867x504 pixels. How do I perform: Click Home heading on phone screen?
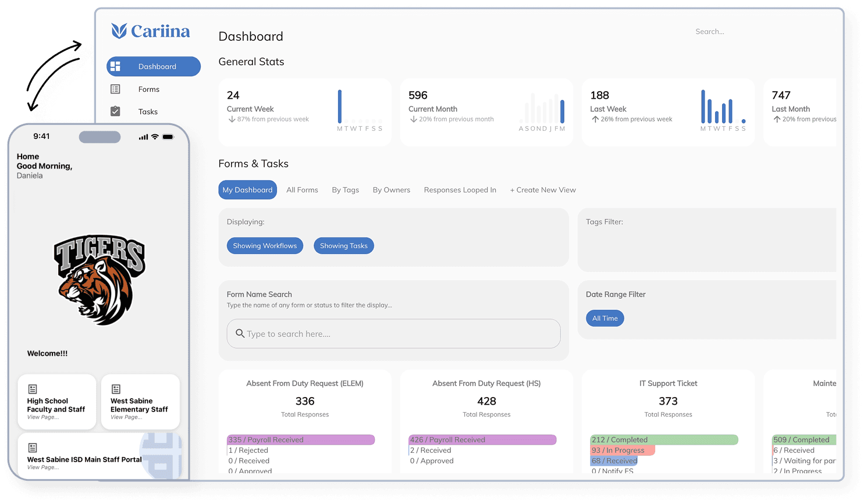(28, 156)
